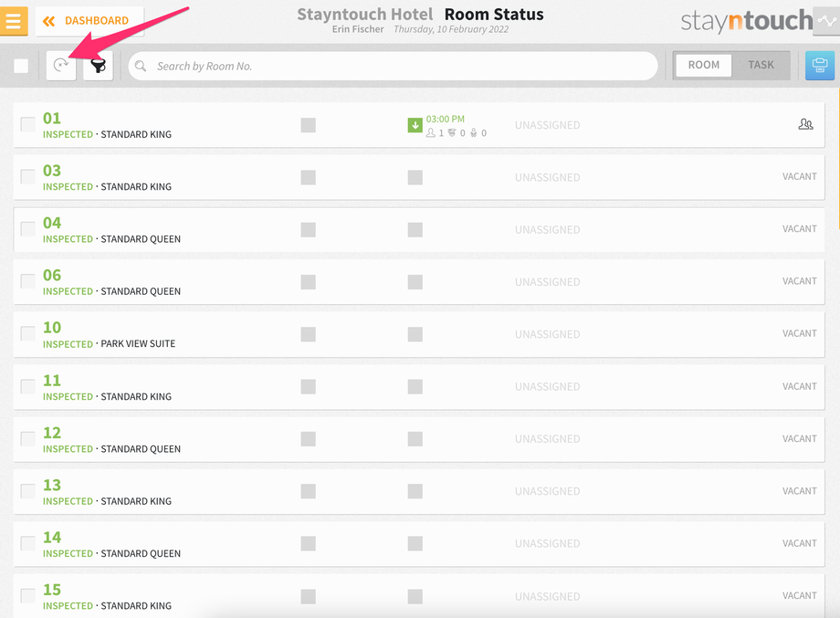Open room number 06
This screenshot has height=618, width=840.
point(52,275)
